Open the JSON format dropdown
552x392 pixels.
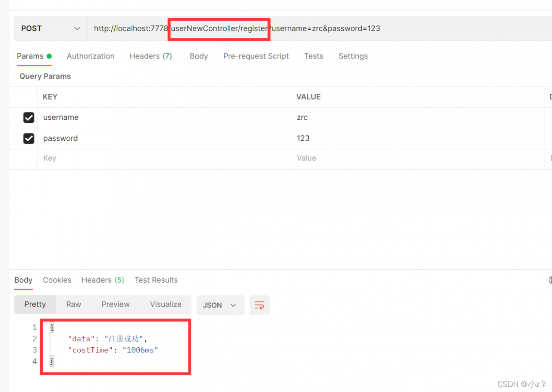pyautogui.click(x=220, y=305)
